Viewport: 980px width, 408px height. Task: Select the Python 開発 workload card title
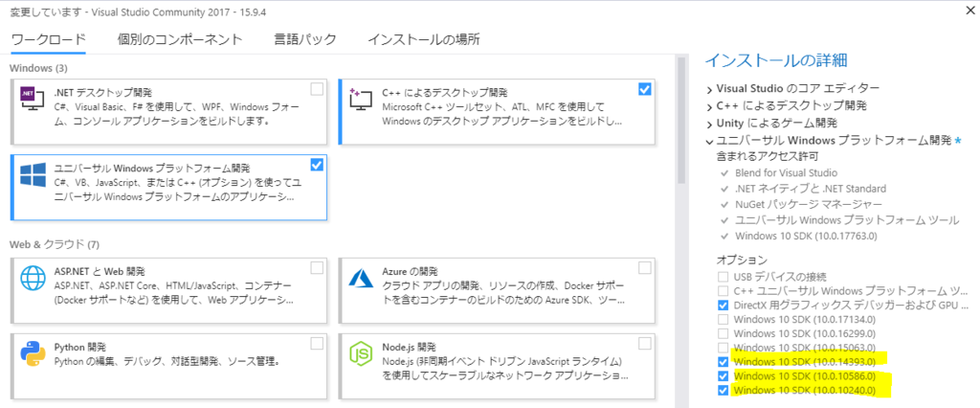pyautogui.click(x=80, y=347)
